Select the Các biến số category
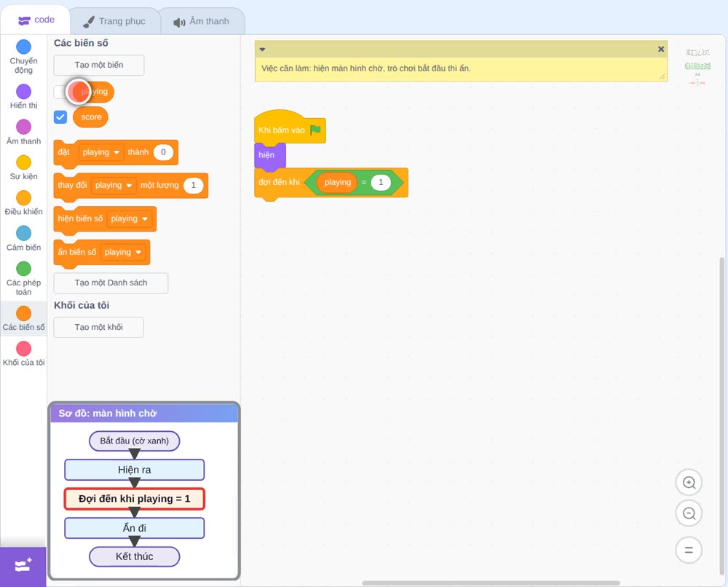This screenshot has width=728, height=587. [x=24, y=318]
